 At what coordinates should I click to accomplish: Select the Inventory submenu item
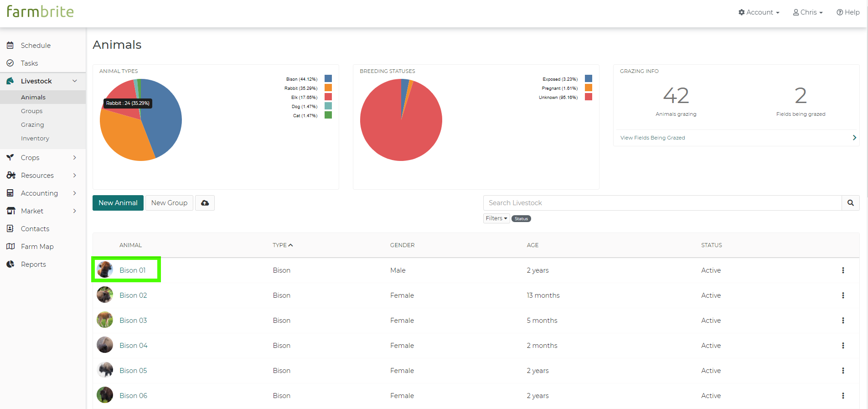(35, 138)
